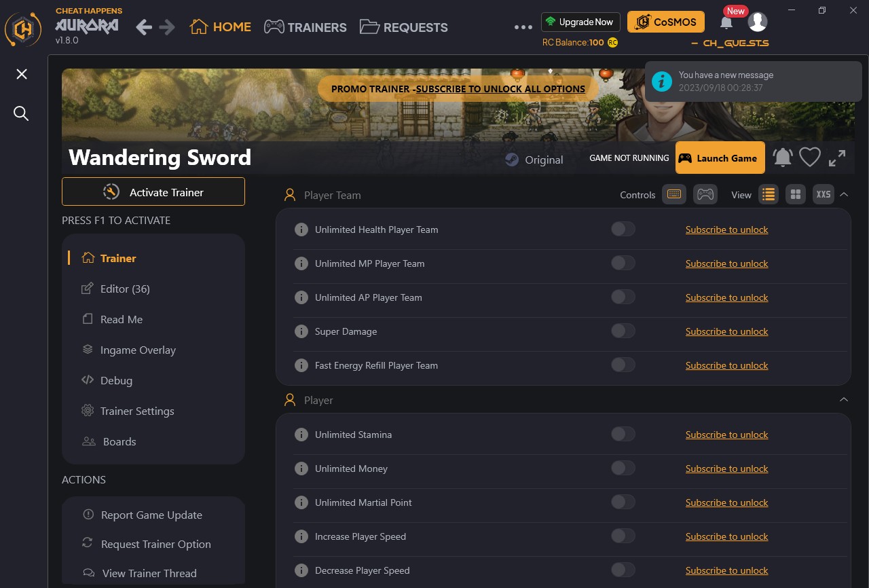The width and height of the screenshot is (869, 588).
Task: Open the CoSMOS button
Action: click(666, 22)
